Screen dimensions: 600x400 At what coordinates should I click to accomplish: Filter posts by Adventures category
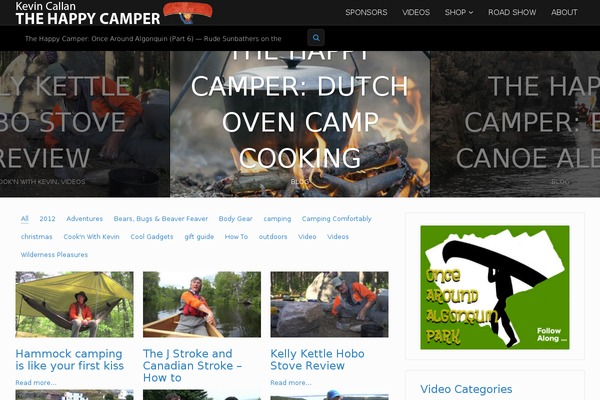(x=85, y=219)
